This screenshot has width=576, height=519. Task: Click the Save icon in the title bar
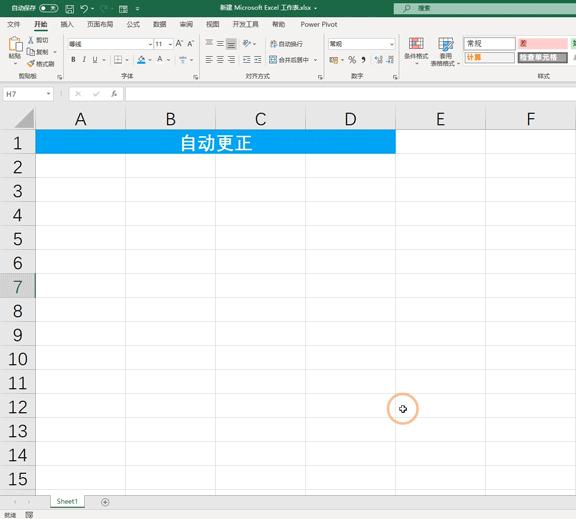(x=69, y=8)
